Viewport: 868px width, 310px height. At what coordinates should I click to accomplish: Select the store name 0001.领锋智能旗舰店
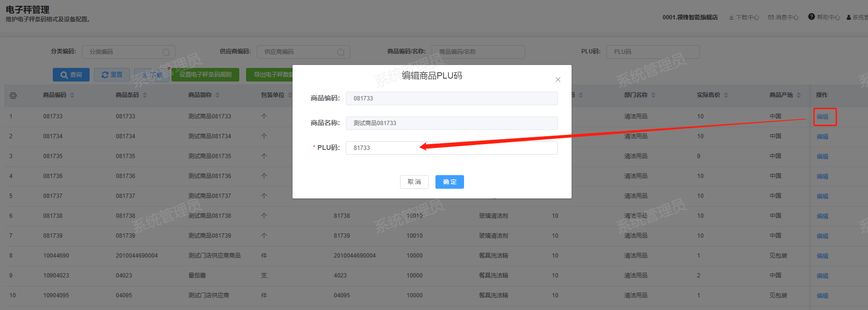tap(690, 17)
